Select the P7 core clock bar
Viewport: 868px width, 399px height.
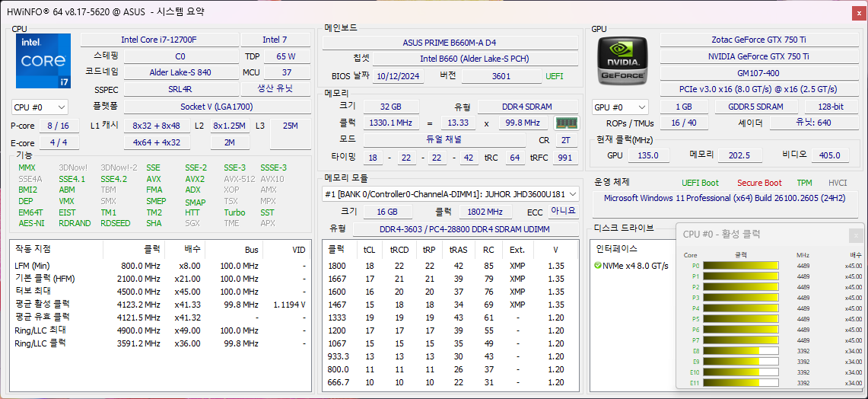point(741,340)
